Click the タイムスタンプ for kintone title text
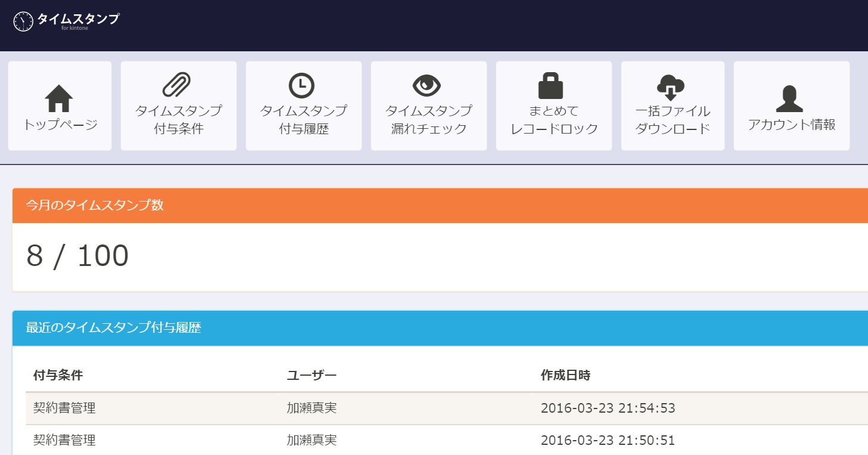The height and width of the screenshot is (455, 868). coord(78,21)
